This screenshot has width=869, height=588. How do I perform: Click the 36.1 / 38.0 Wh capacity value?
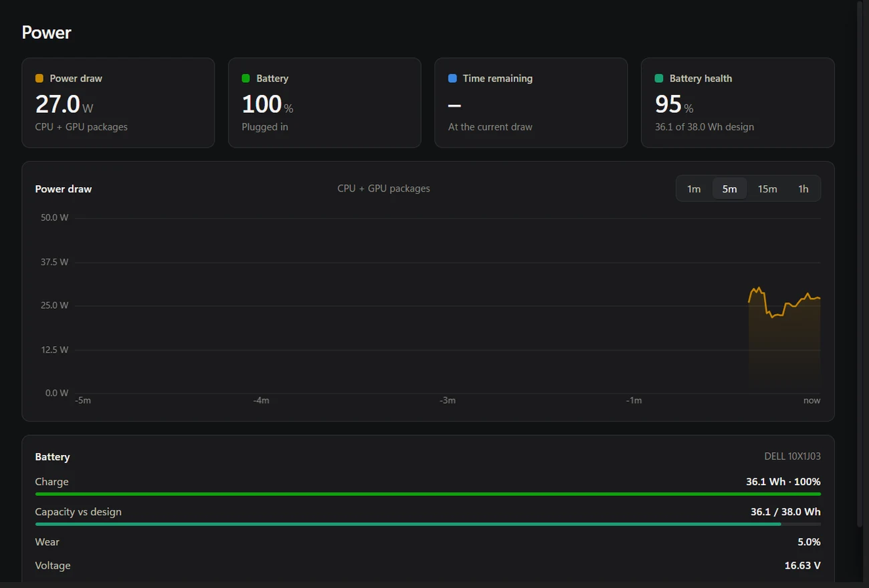[785, 512]
